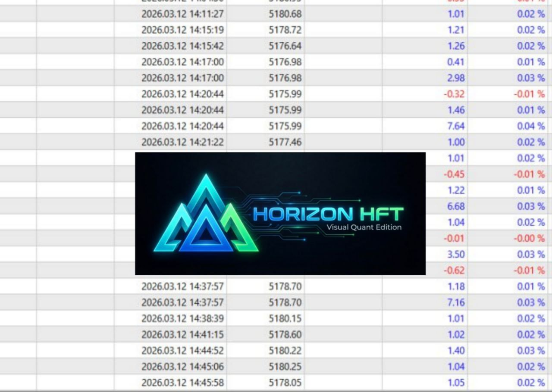
Task: Select the profit 0.41
Action: tap(456, 62)
